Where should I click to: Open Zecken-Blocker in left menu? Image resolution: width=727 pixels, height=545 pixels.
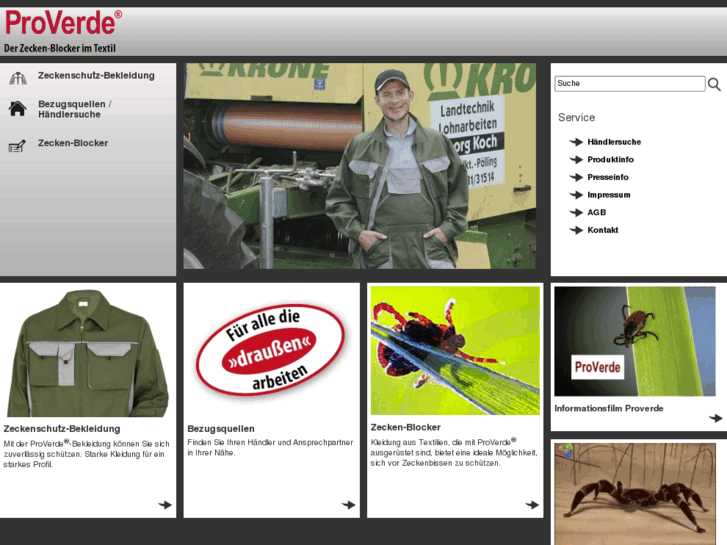pos(73,143)
